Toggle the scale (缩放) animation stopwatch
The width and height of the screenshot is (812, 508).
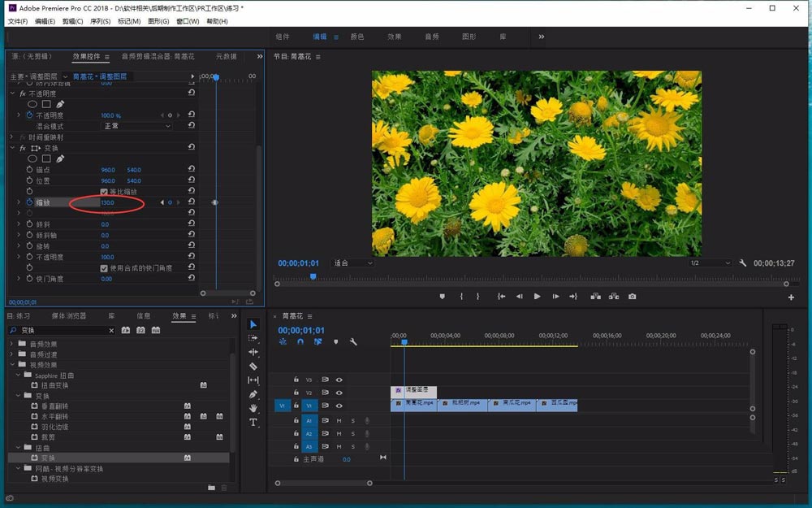click(29, 202)
